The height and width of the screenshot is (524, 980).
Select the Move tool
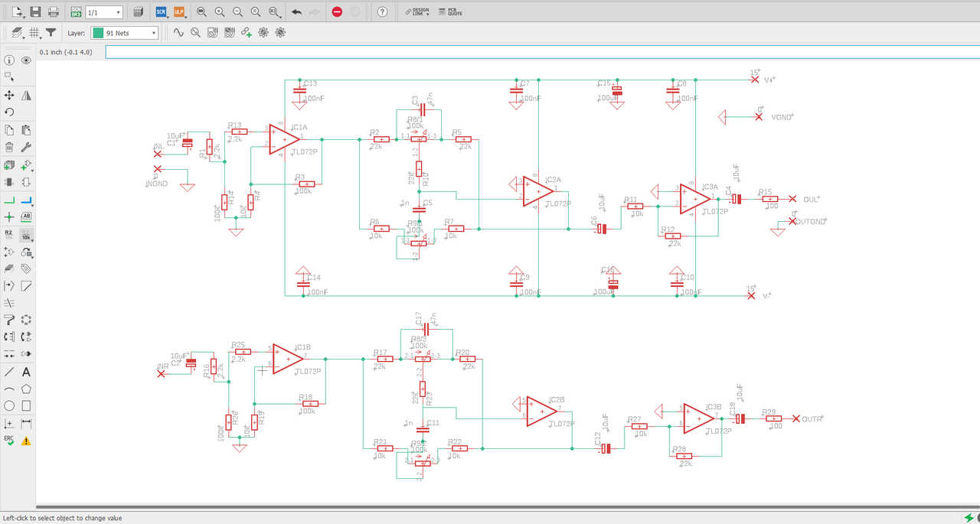coord(9,96)
